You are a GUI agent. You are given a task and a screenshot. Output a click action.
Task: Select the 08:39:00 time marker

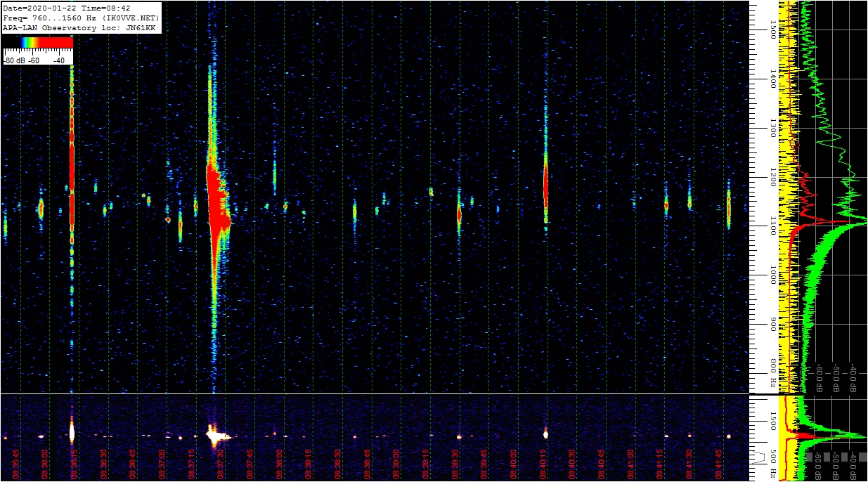click(x=396, y=464)
